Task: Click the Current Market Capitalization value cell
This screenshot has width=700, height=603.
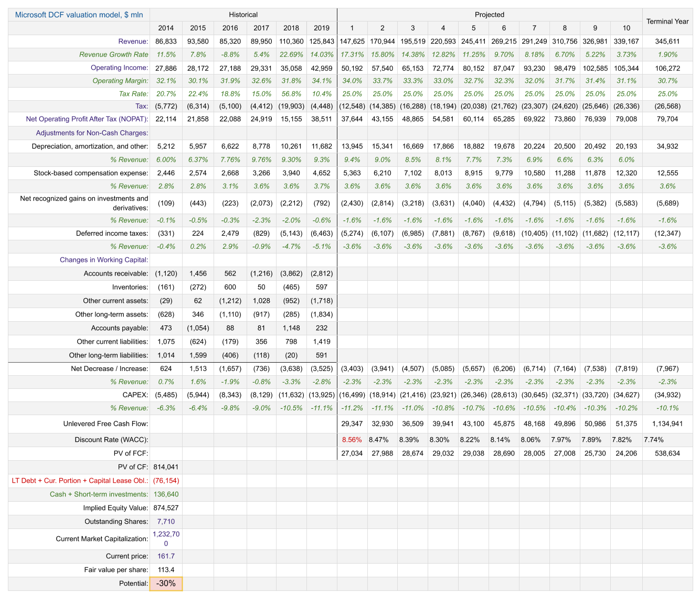Action: (166, 539)
